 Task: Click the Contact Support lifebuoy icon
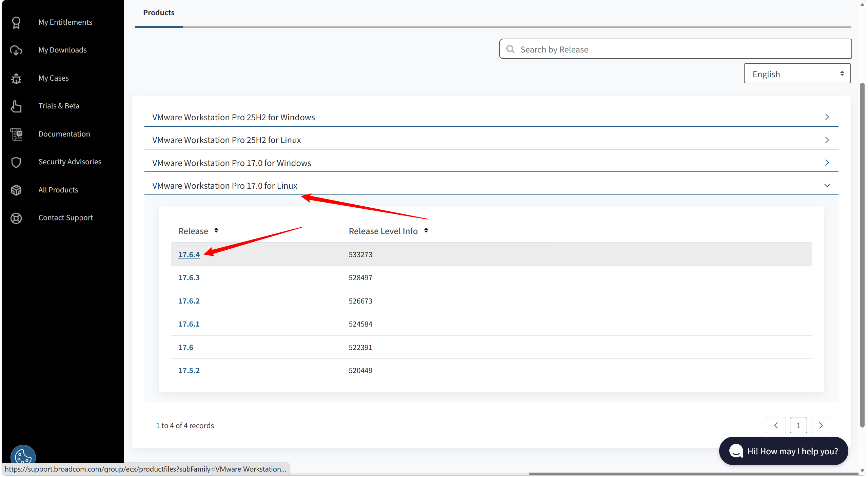click(16, 218)
